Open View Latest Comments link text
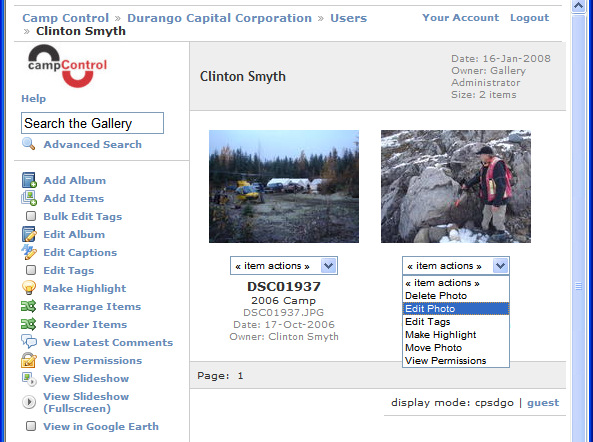The height and width of the screenshot is (442, 593). (108, 343)
